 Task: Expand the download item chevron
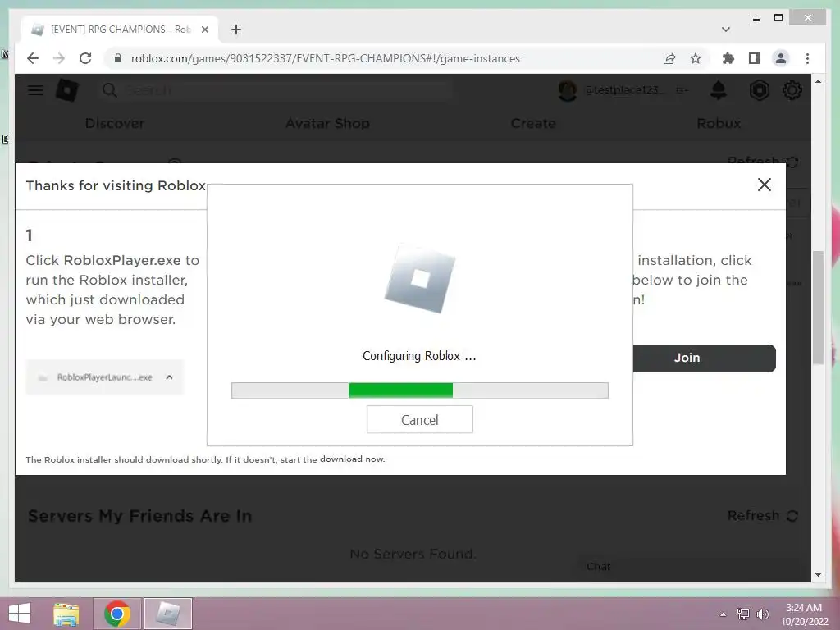[169, 377]
